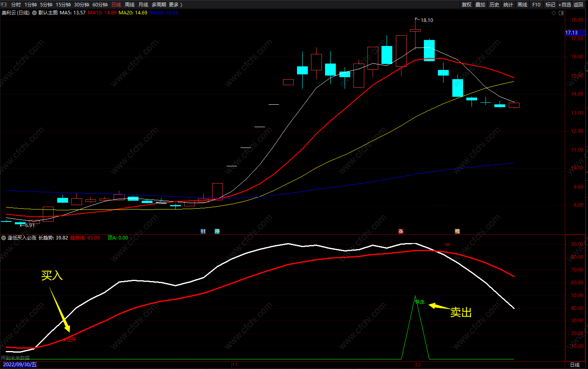Toggle the right side panel icon
Image resolution: width=588 pixels, height=369 pixels.
[561, 13]
